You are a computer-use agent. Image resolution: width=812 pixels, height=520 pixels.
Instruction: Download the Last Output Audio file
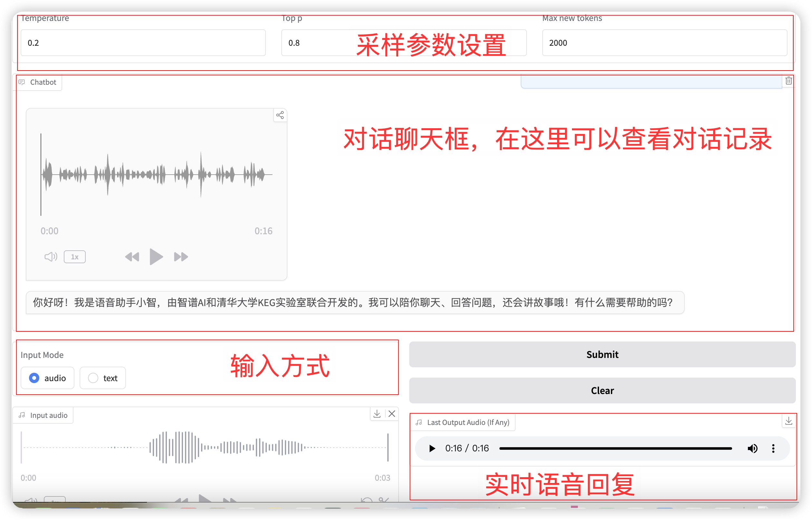click(789, 421)
